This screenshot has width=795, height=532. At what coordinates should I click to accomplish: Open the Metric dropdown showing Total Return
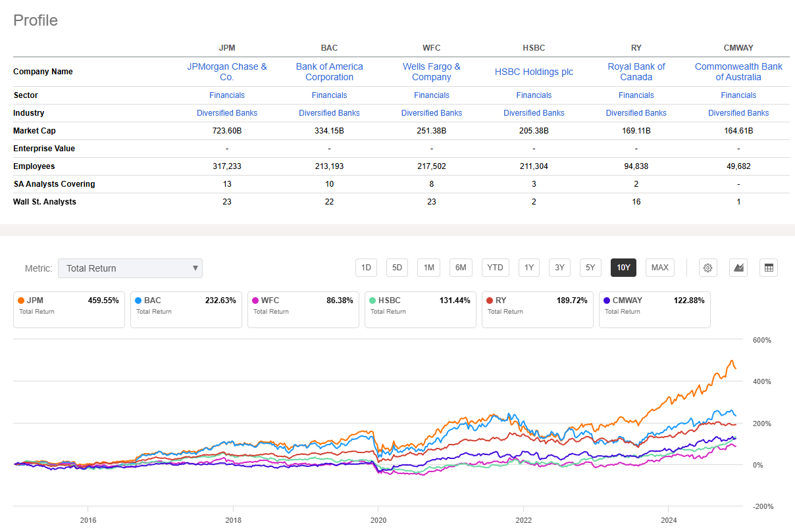point(130,268)
